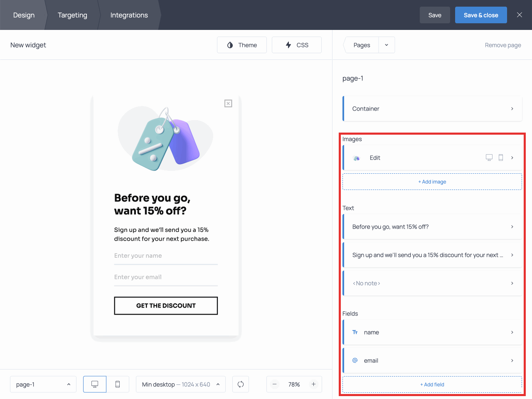Click the Add field link

click(x=432, y=384)
